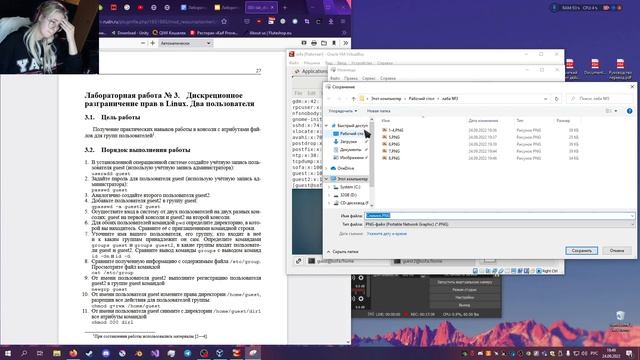Select file 8.PNG in the list

(391, 158)
